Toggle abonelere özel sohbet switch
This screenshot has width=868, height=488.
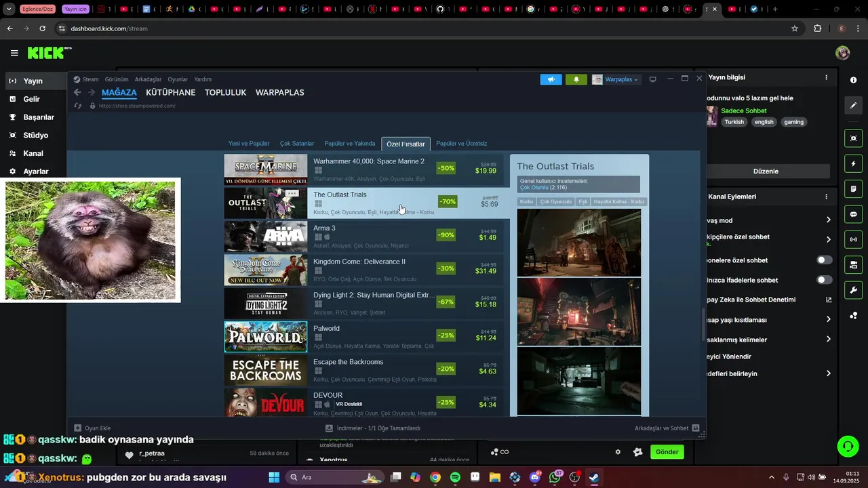pos(824,260)
